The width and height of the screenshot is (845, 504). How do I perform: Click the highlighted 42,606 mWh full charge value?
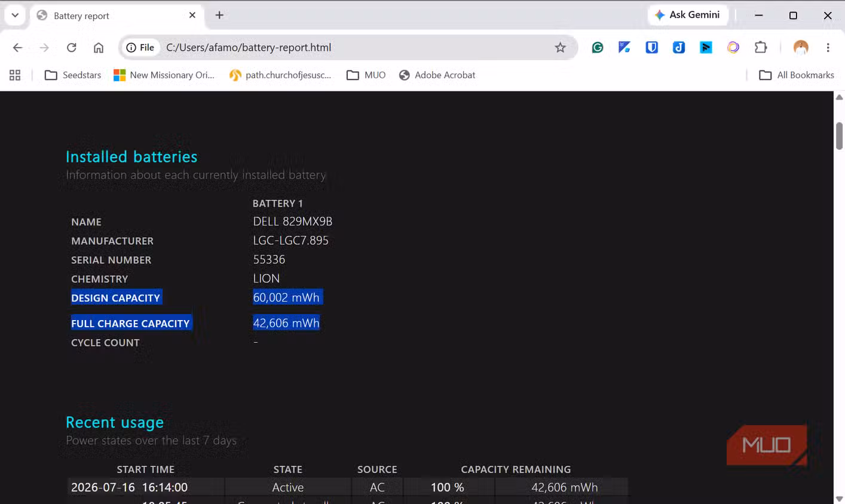(x=286, y=323)
